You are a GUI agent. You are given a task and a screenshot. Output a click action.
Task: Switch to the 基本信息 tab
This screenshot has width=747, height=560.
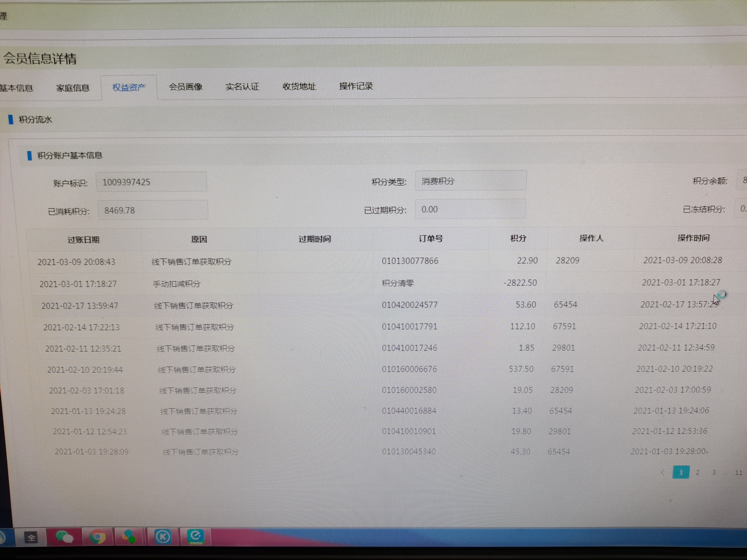pyautogui.click(x=16, y=88)
